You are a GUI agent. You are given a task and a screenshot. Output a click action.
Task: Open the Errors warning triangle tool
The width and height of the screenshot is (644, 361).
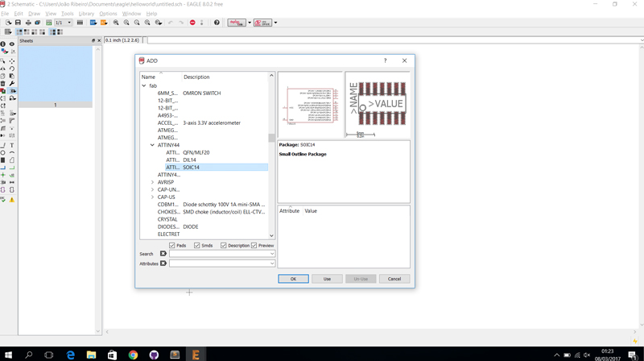click(x=12, y=199)
